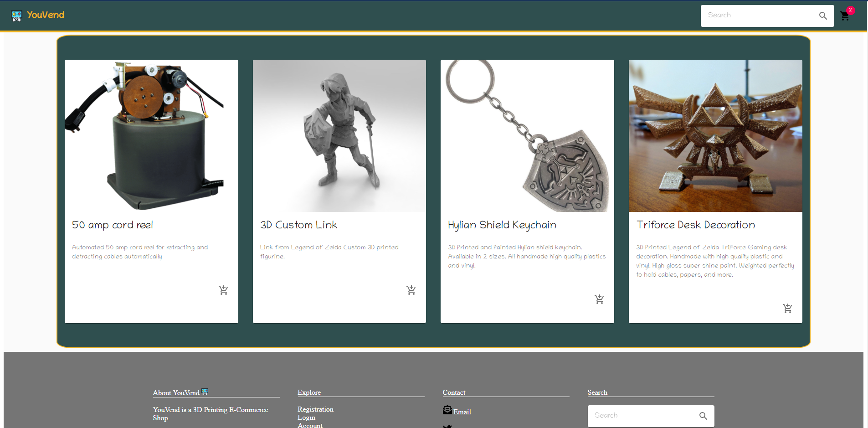Click the footer search magnifier icon
This screenshot has width=868, height=428.
point(703,416)
